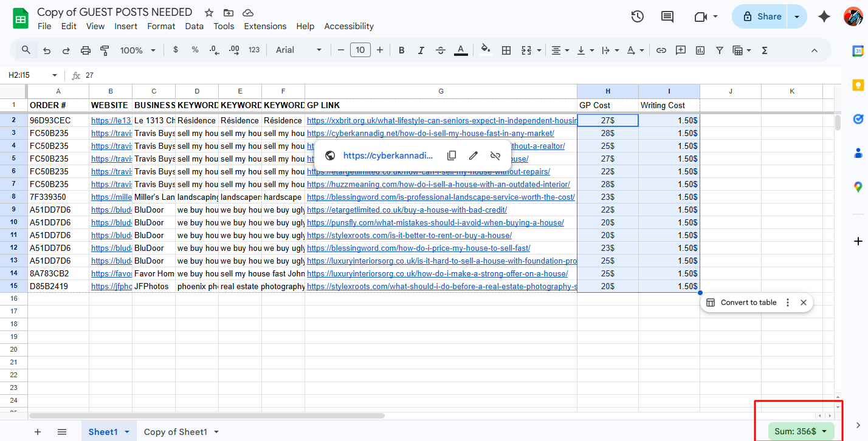Screen dimensions: 868x441
Task: Toggle italic text formatting
Action: 421,50
